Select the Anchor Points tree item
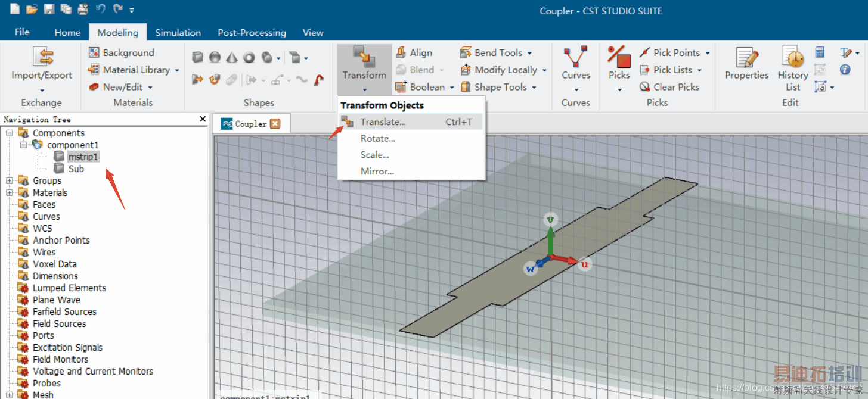The width and height of the screenshot is (868, 399). [x=61, y=240]
